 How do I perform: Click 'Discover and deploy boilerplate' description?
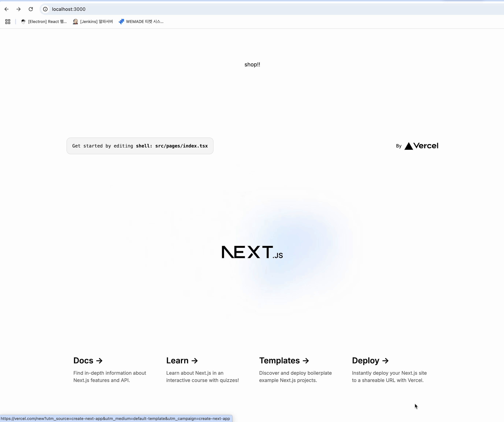click(295, 373)
